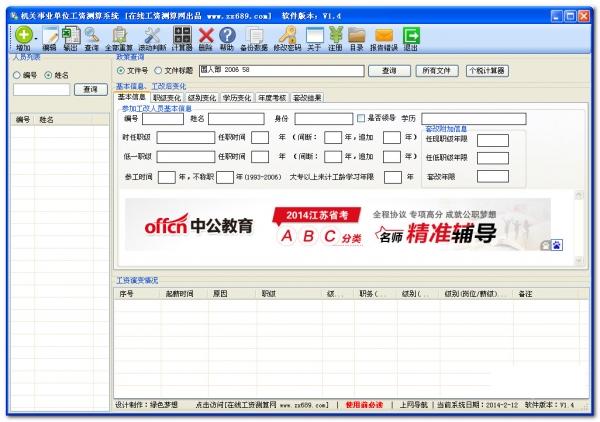This screenshot has width=600, height=422.
Task: Click the 注册 (Register) yen icon
Action: [336, 35]
